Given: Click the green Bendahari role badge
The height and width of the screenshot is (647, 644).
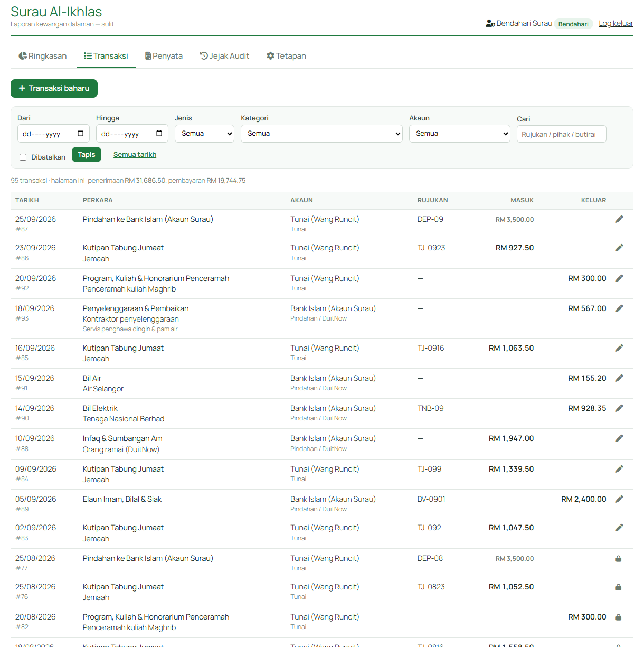Looking at the screenshot, I should pos(573,24).
